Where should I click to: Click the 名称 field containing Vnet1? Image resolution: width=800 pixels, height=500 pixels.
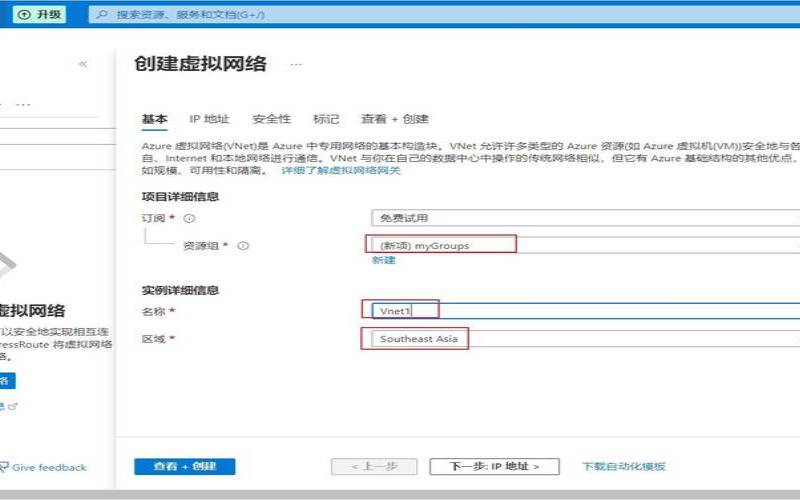tap(584, 311)
